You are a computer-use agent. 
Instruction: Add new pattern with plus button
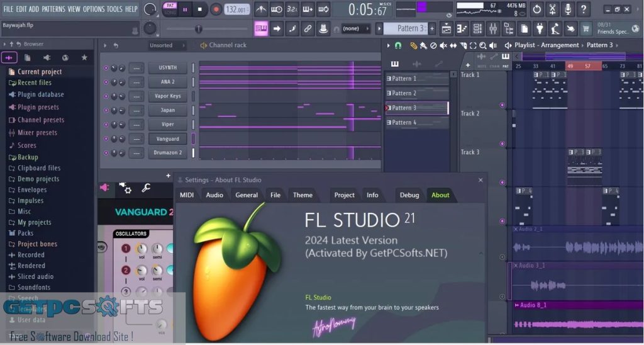click(x=432, y=28)
